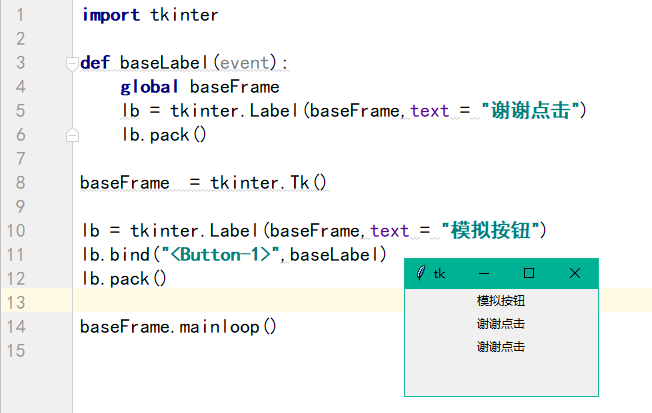Screen dimensions: 652x413
Task: Close the tk window
Action: [x=575, y=273]
